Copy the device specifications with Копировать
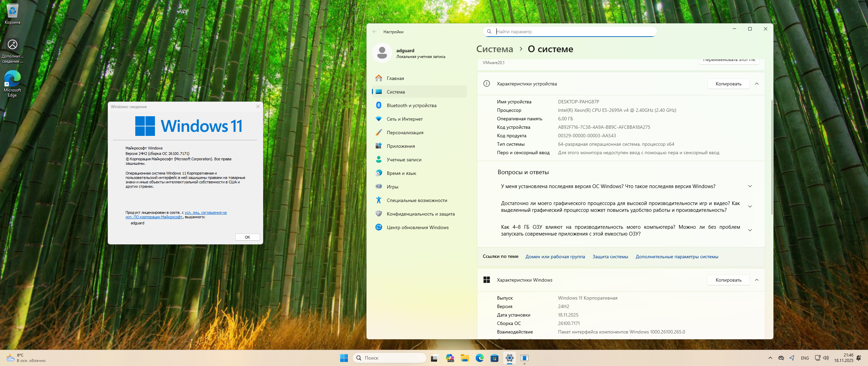Screen dimensions: 868x366 tap(728, 84)
